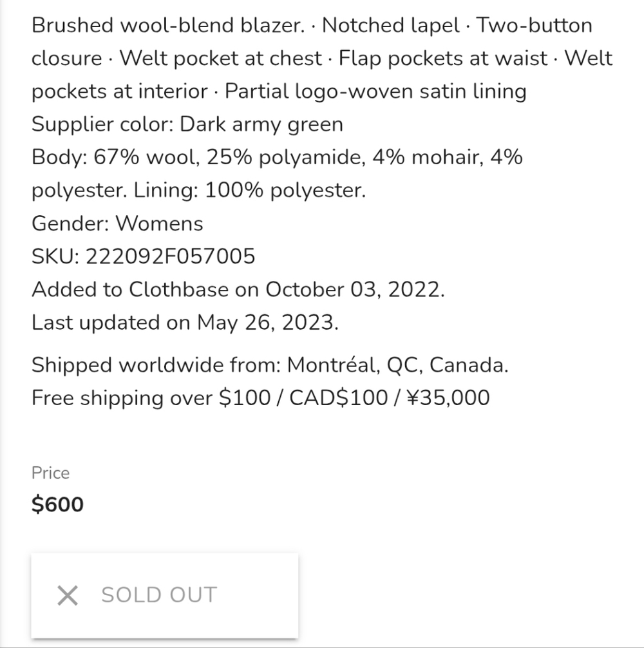Click the Price label above $600
Screen dimensions: 644x648
pos(49,473)
